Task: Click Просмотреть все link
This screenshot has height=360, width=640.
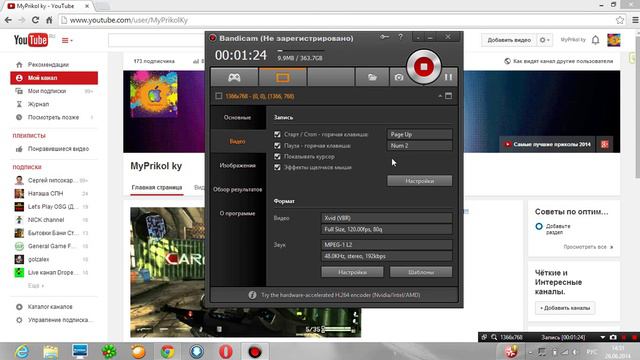Action: coord(588,247)
